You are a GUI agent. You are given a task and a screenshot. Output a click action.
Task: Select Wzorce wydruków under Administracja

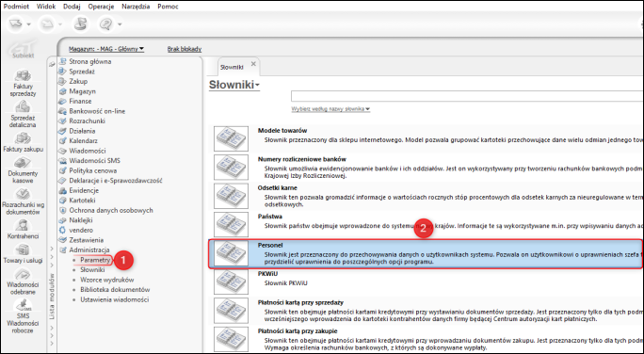tap(107, 280)
